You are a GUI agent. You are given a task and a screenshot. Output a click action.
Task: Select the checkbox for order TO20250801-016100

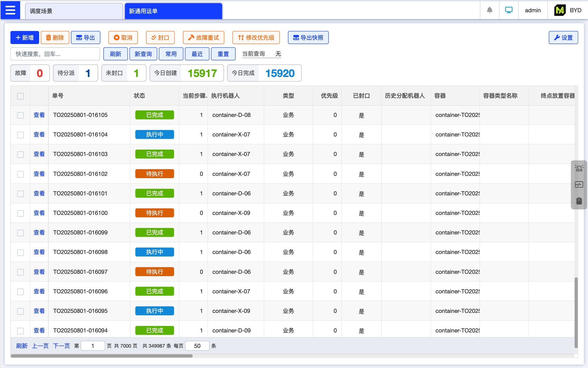(20, 213)
